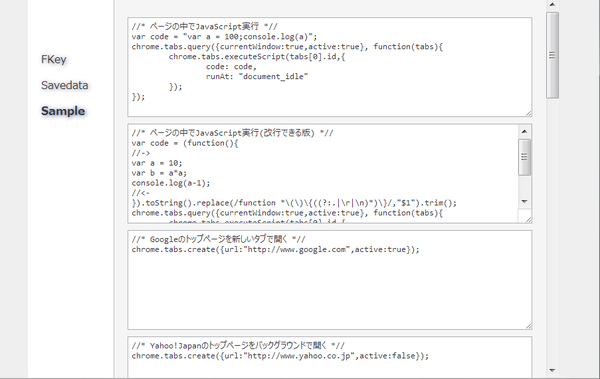Click the line 'var a = 10;'

(x=157, y=163)
